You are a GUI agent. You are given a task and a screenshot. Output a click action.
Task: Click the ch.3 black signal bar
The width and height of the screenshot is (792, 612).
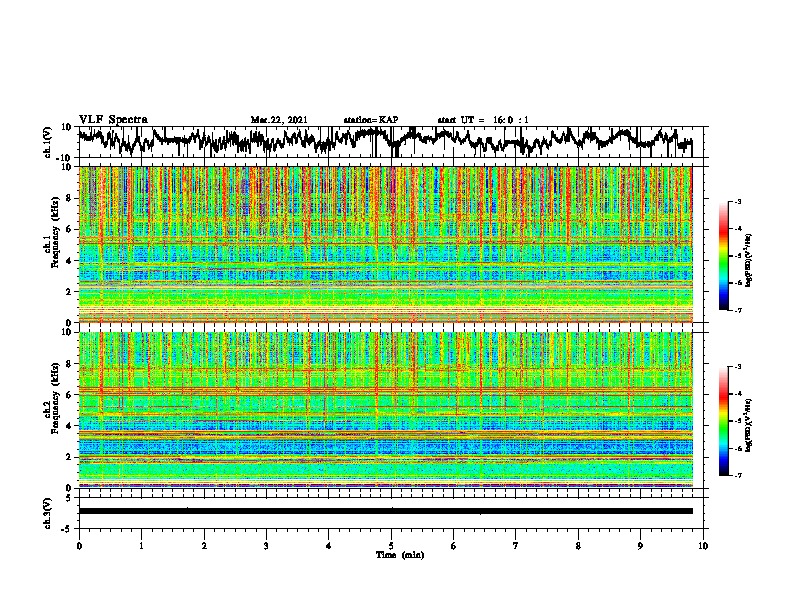pos(385,511)
